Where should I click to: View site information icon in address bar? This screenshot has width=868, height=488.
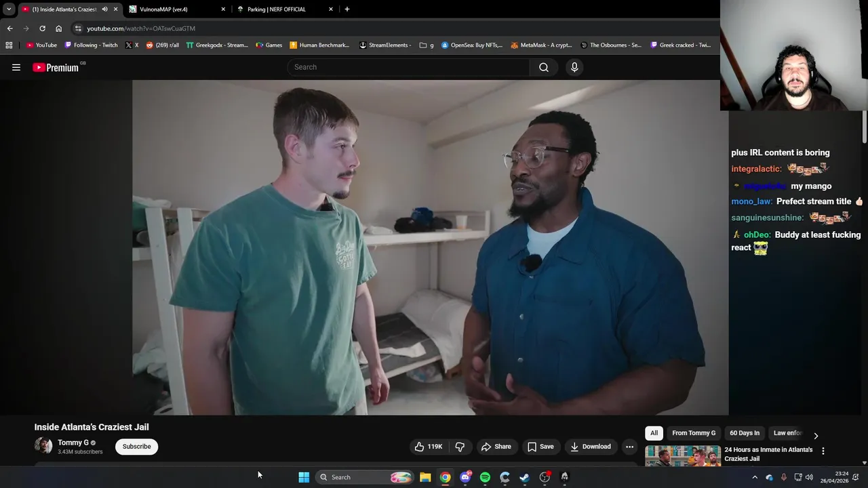[78, 28]
